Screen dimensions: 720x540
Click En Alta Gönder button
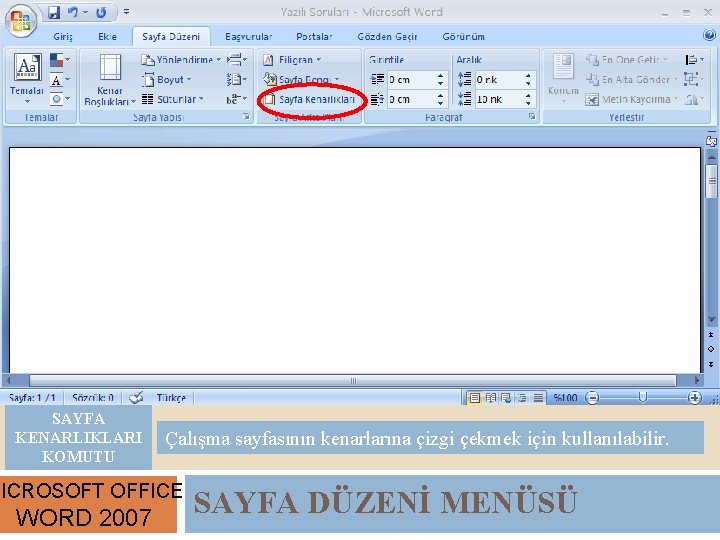click(x=632, y=80)
